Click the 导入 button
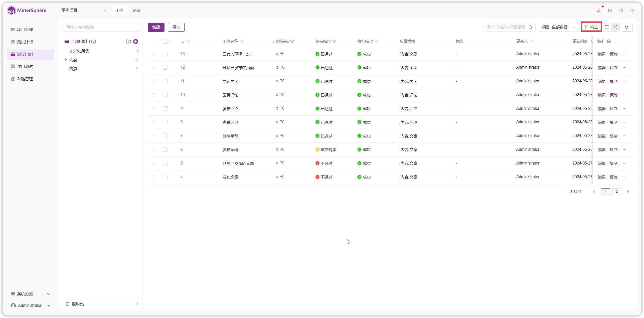The width and height of the screenshot is (644, 318). point(176,27)
